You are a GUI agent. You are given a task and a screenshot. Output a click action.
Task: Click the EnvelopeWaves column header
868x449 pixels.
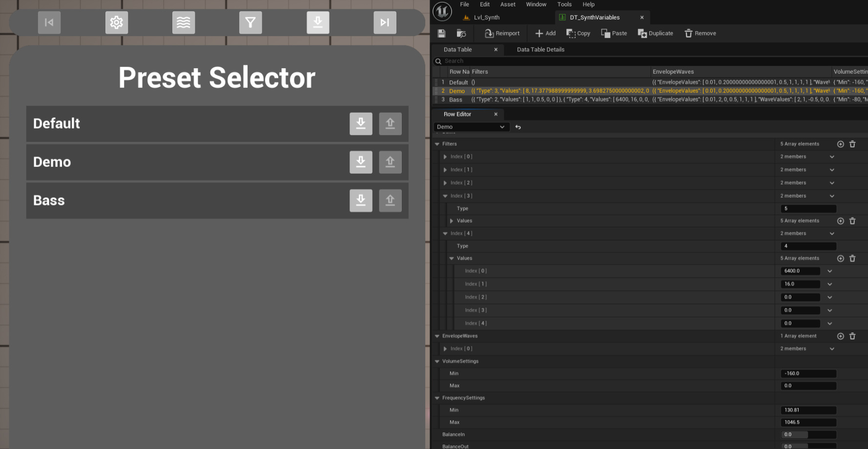(741, 72)
